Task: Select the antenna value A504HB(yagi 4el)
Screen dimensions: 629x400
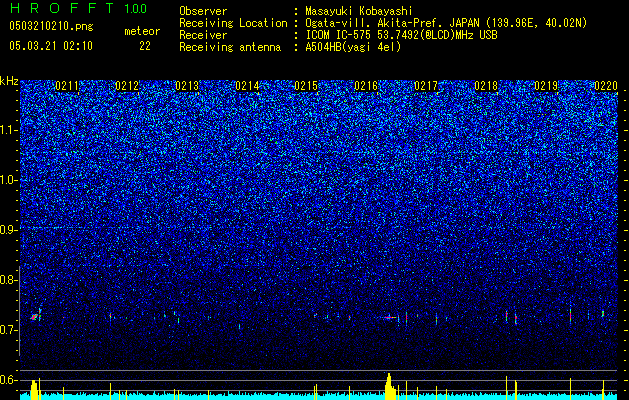Action: point(353,47)
